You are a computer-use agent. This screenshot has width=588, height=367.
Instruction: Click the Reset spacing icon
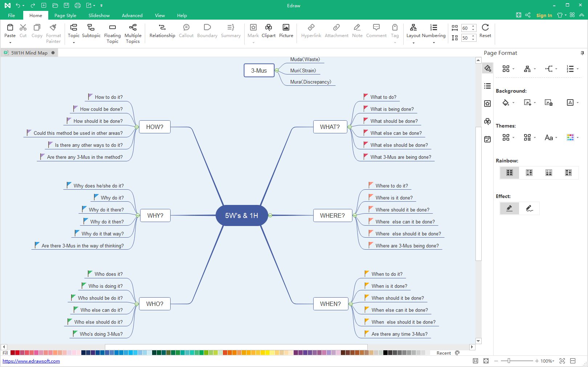485,28
